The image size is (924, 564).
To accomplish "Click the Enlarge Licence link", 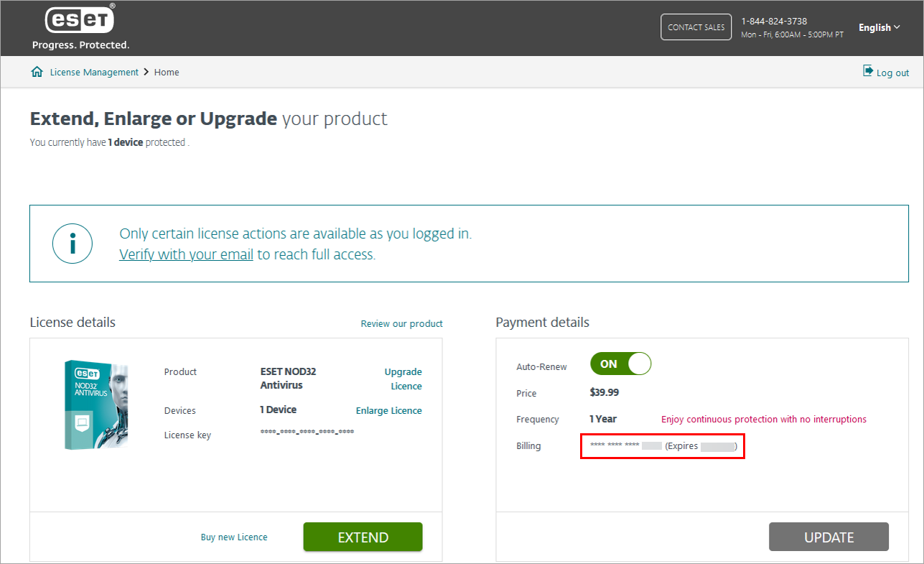I will coord(388,410).
